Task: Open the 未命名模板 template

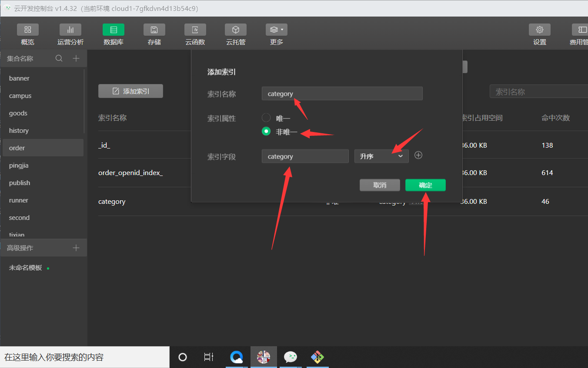Action: click(x=26, y=268)
